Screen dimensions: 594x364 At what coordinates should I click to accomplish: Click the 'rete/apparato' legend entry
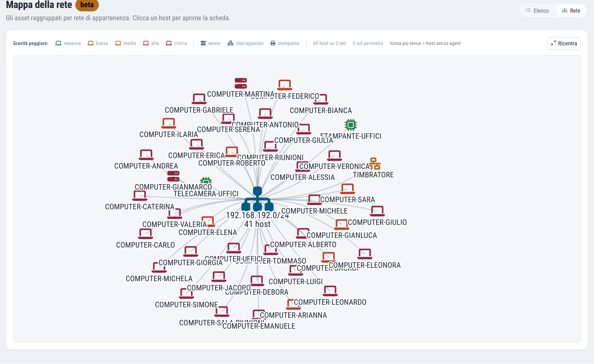[246, 43]
